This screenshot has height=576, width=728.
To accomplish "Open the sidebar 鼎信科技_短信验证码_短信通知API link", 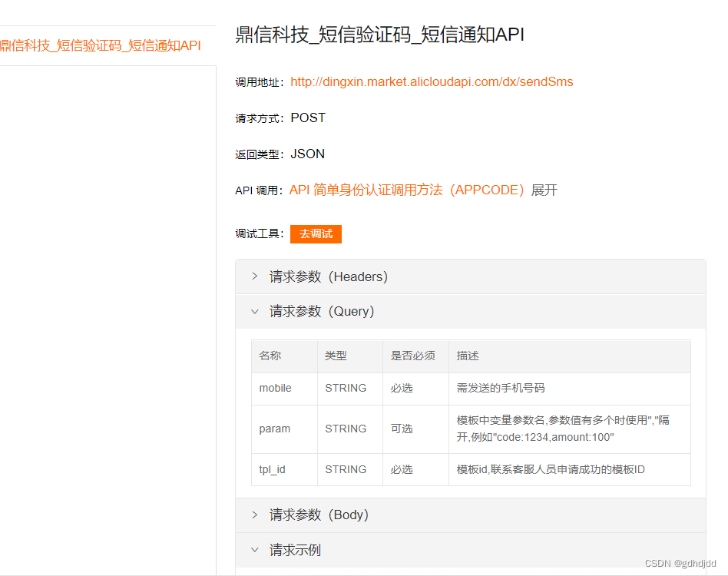I will 101,45.
